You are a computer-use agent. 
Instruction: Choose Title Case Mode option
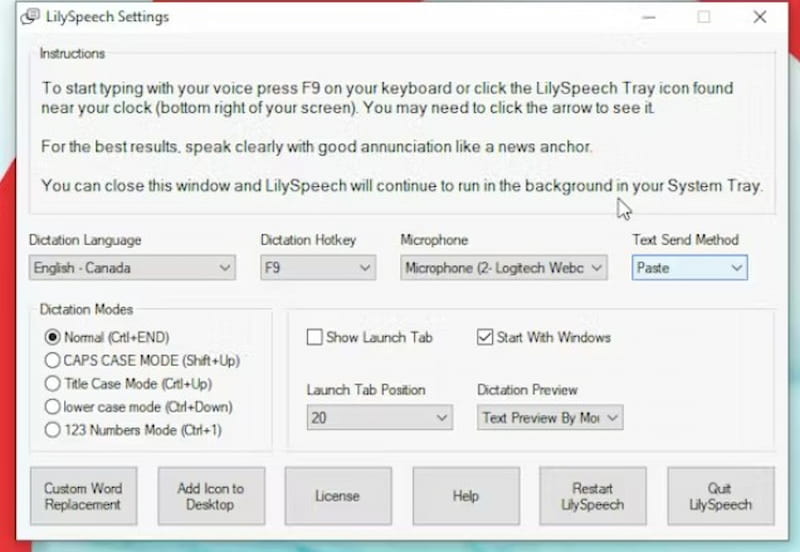click(x=52, y=383)
